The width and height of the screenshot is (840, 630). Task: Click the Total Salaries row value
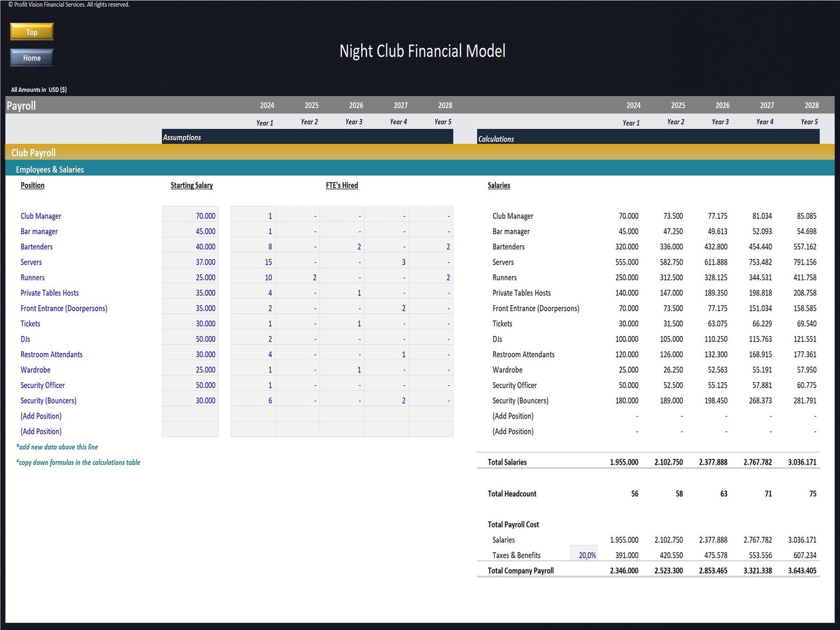click(x=624, y=462)
